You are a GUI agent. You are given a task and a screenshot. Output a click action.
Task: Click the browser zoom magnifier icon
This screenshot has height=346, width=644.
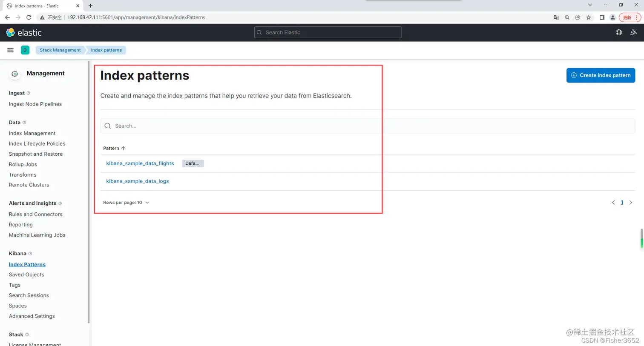pyautogui.click(x=567, y=17)
